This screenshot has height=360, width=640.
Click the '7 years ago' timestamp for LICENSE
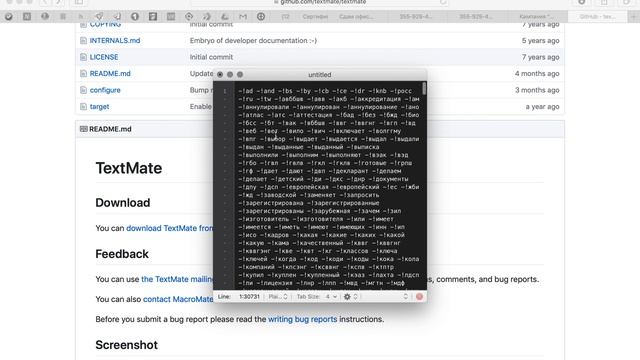540,57
